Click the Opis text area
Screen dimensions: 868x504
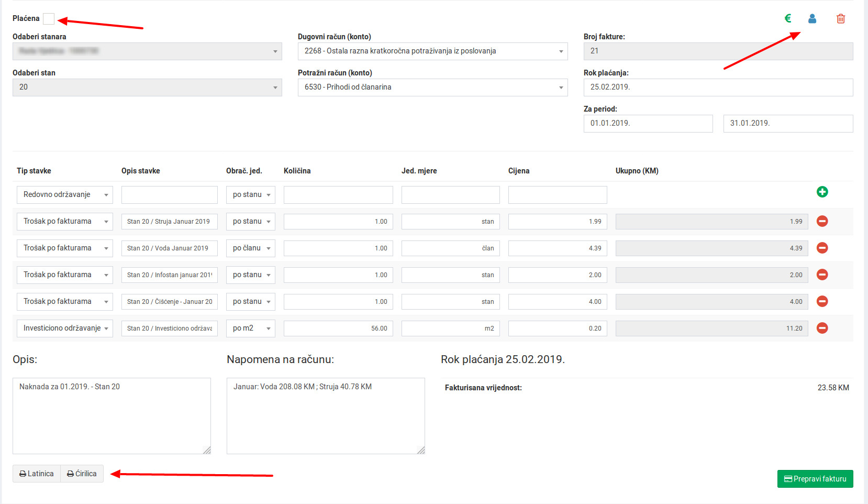(x=112, y=415)
